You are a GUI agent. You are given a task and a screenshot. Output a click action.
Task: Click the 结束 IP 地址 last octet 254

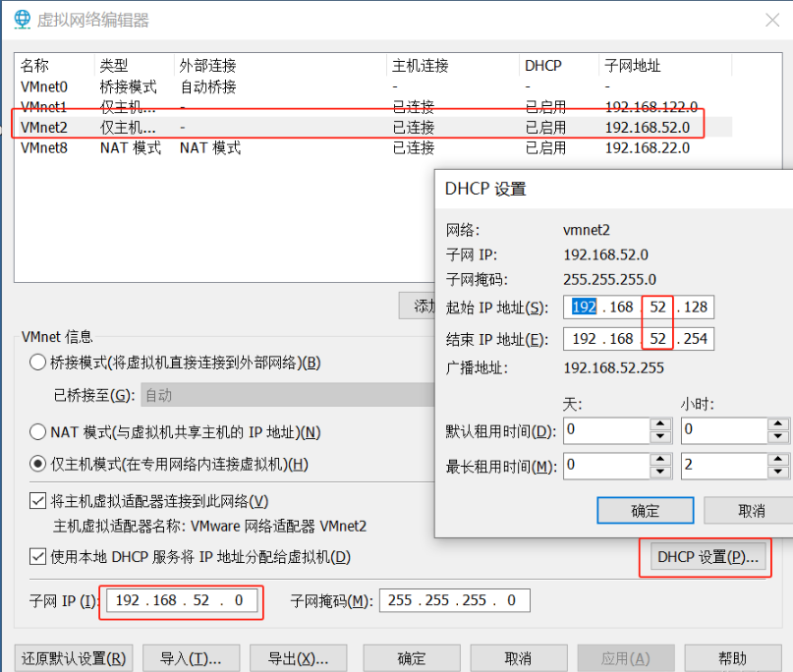(696, 338)
